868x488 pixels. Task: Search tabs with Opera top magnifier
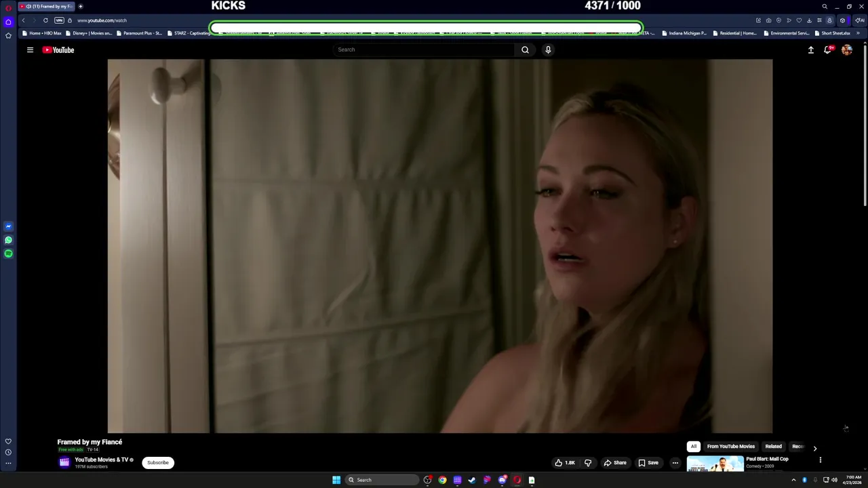[825, 7]
